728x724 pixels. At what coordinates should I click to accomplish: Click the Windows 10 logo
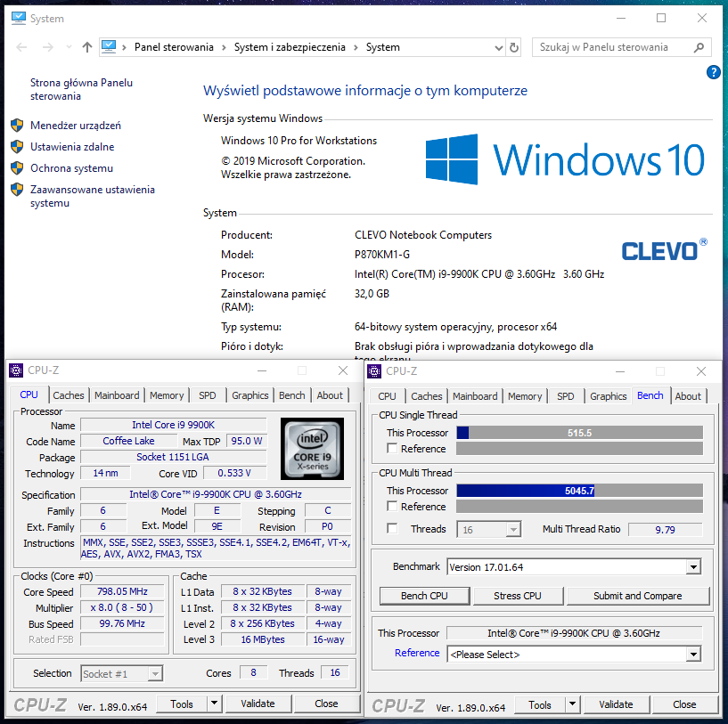tap(565, 159)
